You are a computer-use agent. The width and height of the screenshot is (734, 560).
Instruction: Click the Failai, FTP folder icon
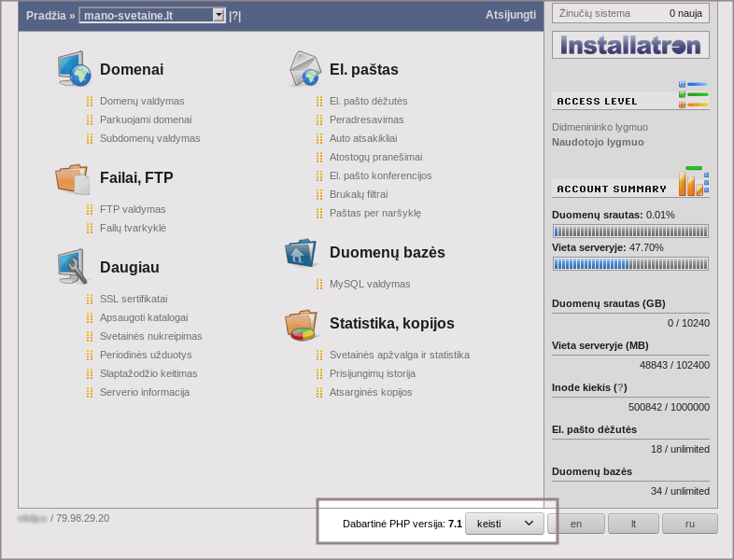coord(73,177)
